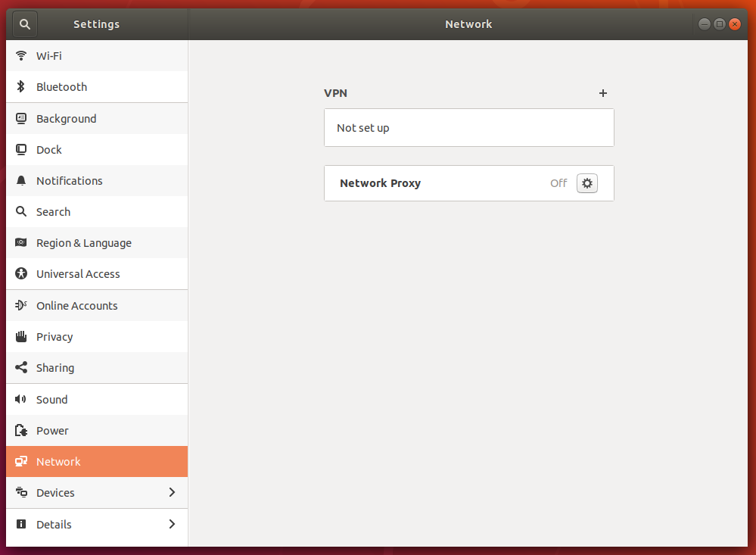Image resolution: width=756 pixels, height=555 pixels.
Task: Switch to the Sound panel
Action: 97,400
